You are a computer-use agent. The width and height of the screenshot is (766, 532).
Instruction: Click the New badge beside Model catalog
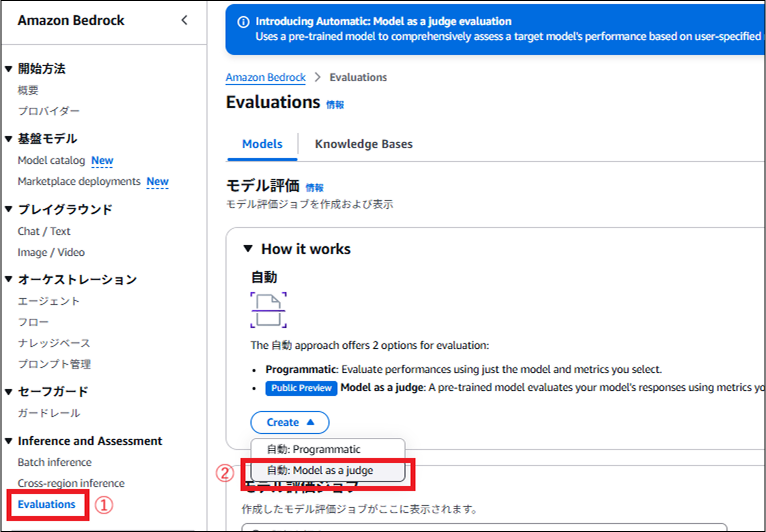[x=102, y=160]
